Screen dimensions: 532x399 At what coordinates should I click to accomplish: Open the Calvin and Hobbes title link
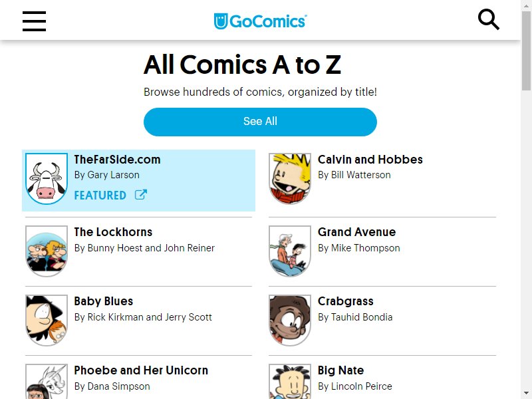370,160
